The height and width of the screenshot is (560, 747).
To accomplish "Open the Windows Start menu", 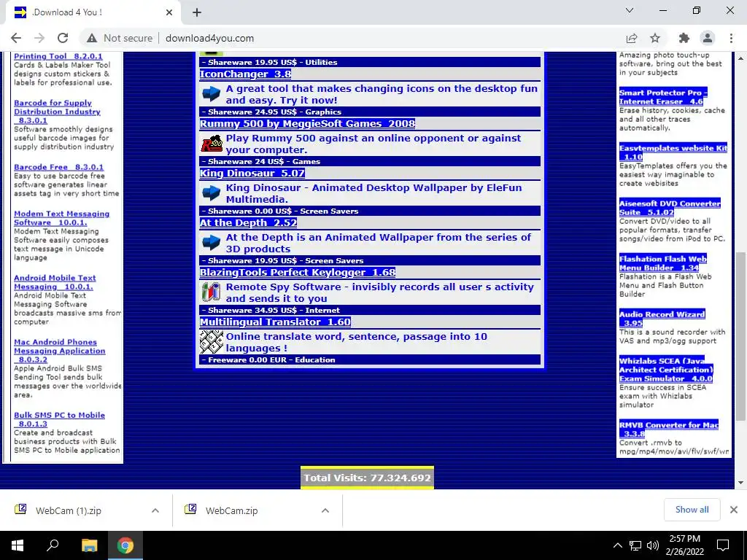I will 18,545.
